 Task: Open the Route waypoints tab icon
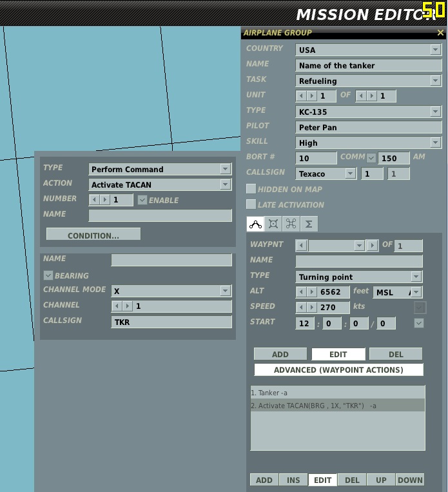coord(255,224)
